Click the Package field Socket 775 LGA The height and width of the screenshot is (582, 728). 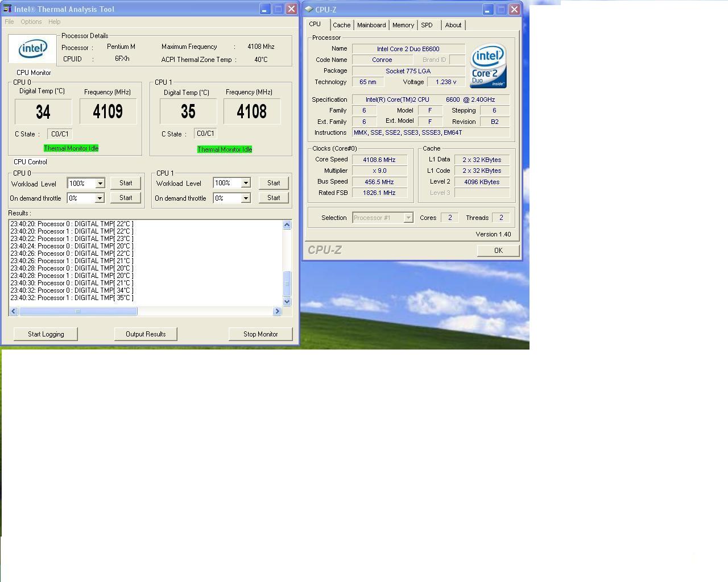pos(408,71)
